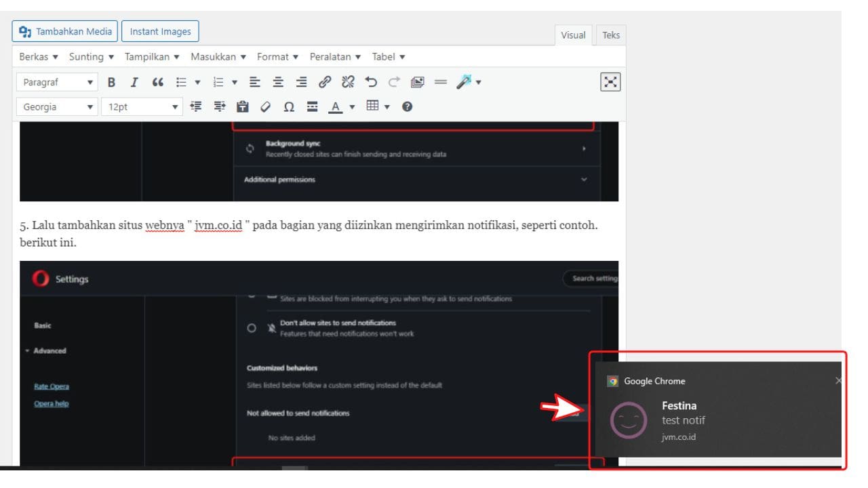
Task: Expand bulleted list style arrow
Action: (x=198, y=83)
